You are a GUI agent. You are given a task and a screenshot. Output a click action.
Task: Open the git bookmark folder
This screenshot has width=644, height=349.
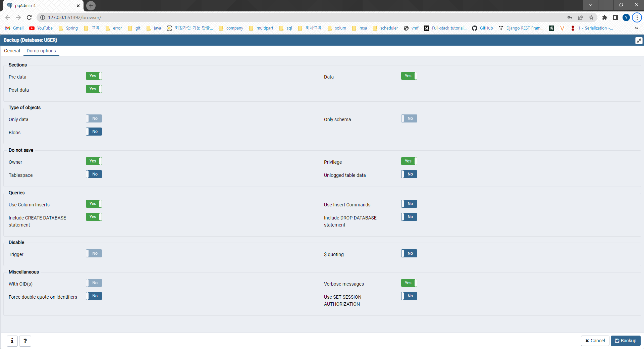pyautogui.click(x=134, y=28)
